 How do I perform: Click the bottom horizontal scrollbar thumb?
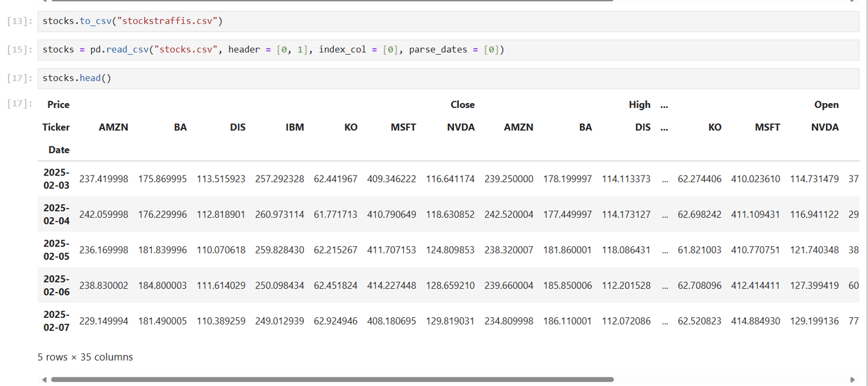(x=332, y=379)
